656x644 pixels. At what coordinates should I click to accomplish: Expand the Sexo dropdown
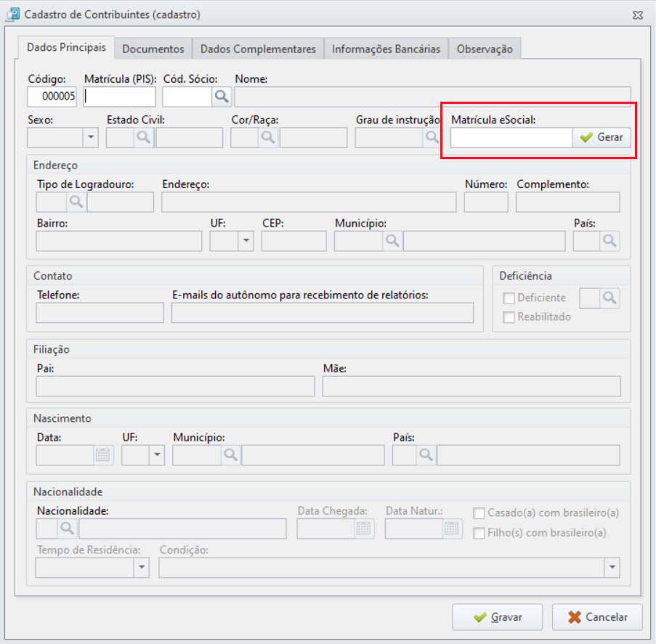pos(90,137)
